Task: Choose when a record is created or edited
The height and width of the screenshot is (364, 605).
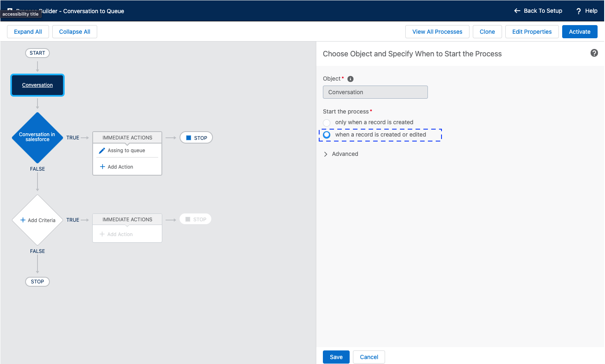Action: 327,135
